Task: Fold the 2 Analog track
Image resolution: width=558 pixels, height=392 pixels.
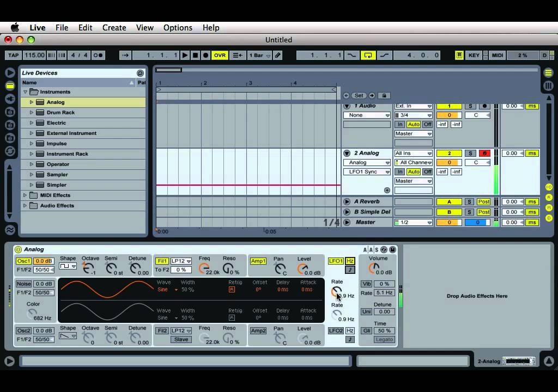Action: [347, 154]
